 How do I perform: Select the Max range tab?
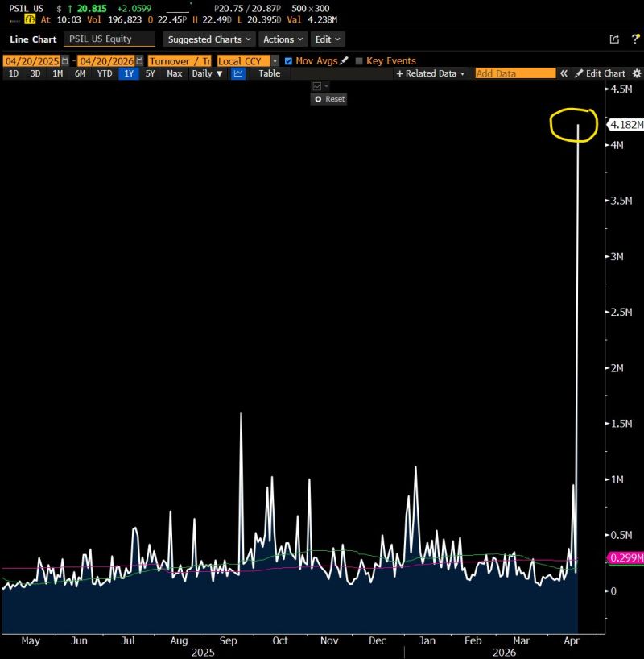tap(175, 73)
